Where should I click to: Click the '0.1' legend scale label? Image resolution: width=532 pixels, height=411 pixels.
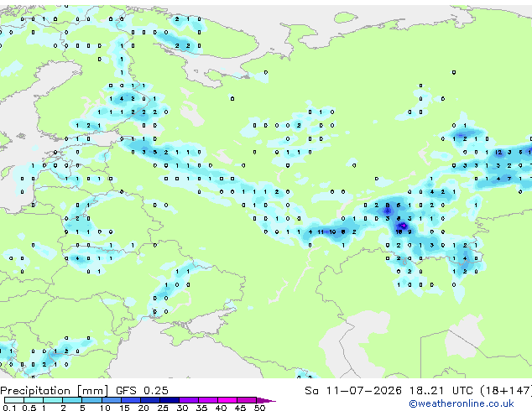[x=9, y=408]
